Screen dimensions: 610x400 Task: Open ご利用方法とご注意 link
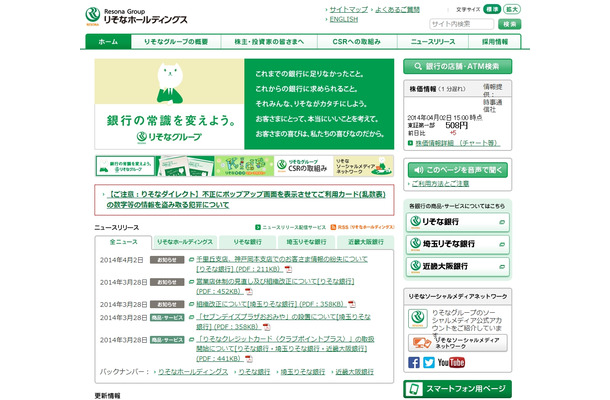[440, 184]
